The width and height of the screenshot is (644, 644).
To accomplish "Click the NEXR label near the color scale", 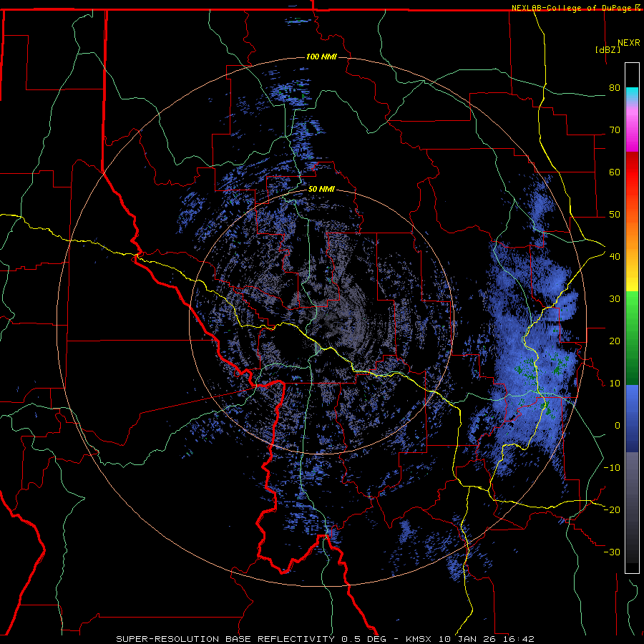I will tap(629, 43).
